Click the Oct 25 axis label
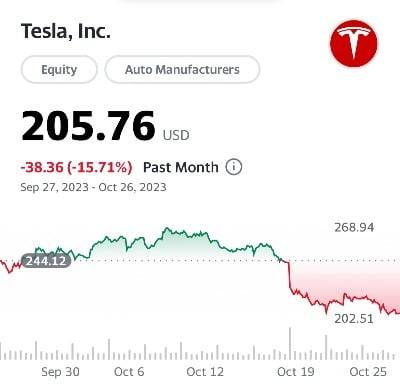400x391 pixels. coord(368,372)
